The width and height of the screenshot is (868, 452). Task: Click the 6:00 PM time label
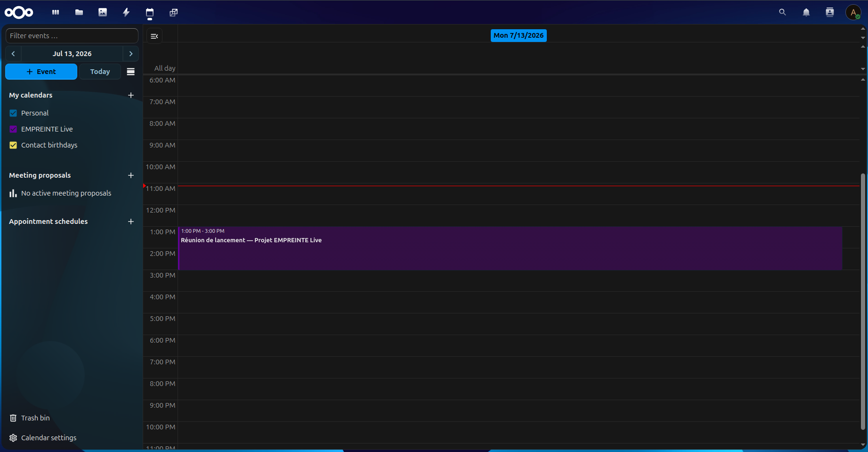tap(162, 340)
